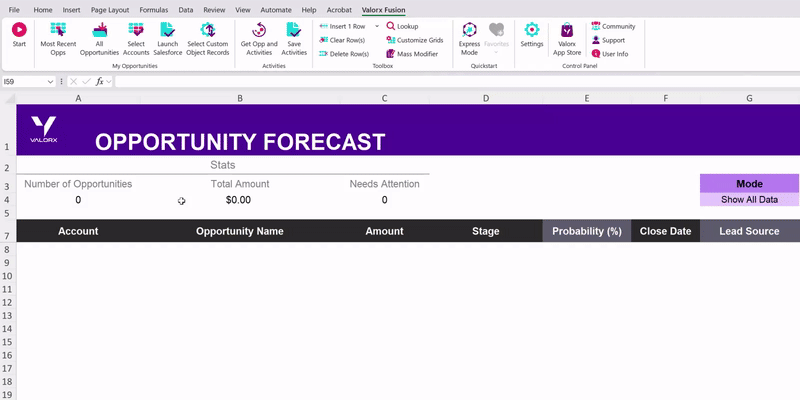This screenshot has height=400, width=800.
Task: Open Most Recent Opps
Action: tap(58, 39)
